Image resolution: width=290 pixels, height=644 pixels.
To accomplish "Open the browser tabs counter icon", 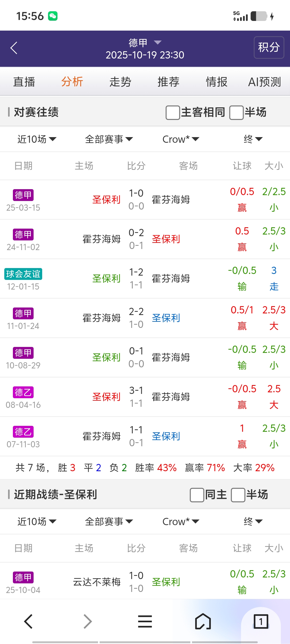I will pyautogui.click(x=260, y=621).
